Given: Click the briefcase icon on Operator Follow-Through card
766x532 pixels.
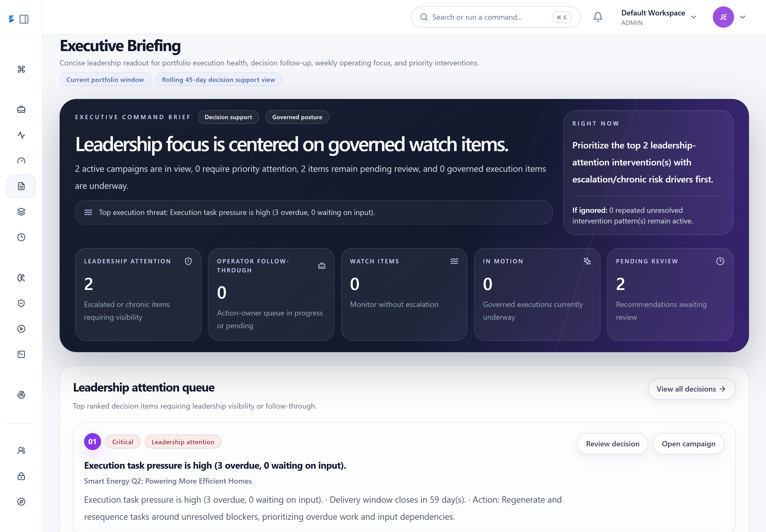Looking at the screenshot, I should point(322,266).
